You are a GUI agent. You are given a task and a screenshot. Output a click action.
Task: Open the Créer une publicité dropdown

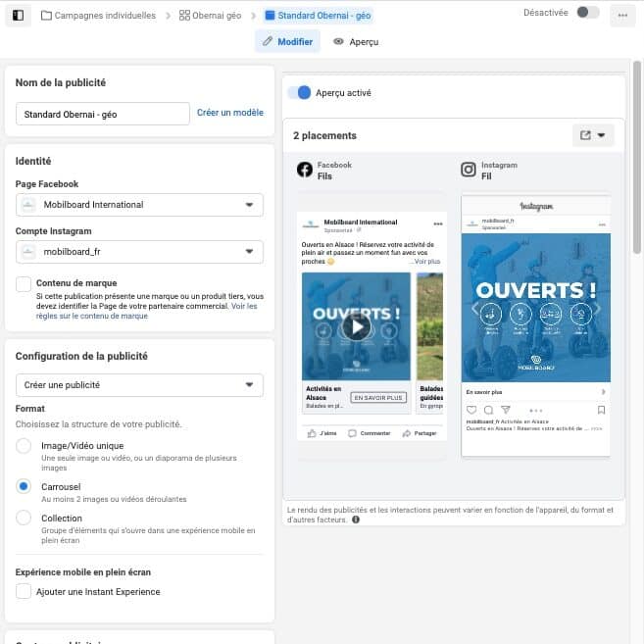[x=139, y=385]
